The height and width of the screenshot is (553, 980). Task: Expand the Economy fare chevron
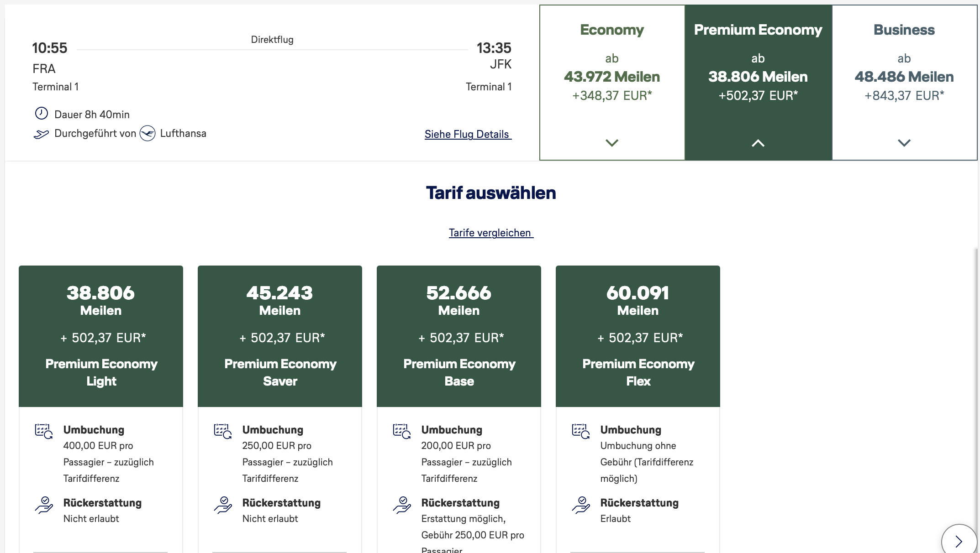pos(612,143)
